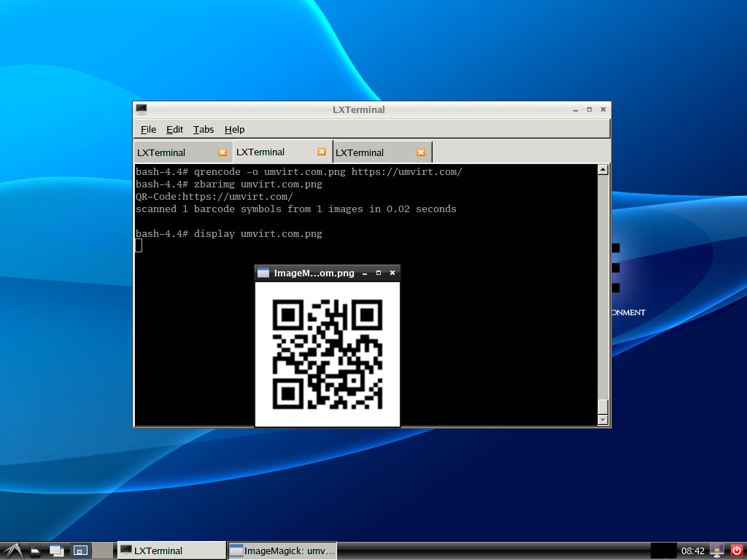747x560 pixels.
Task: Select ImageMagick window in the taskbar
Action: pyautogui.click(x=283, y=551)
